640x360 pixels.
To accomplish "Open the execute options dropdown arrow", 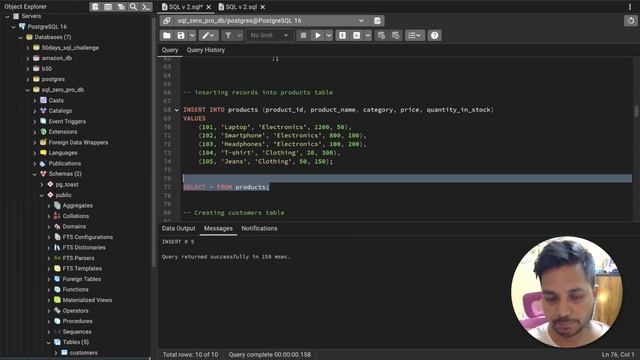I will (x=329, y=36).
